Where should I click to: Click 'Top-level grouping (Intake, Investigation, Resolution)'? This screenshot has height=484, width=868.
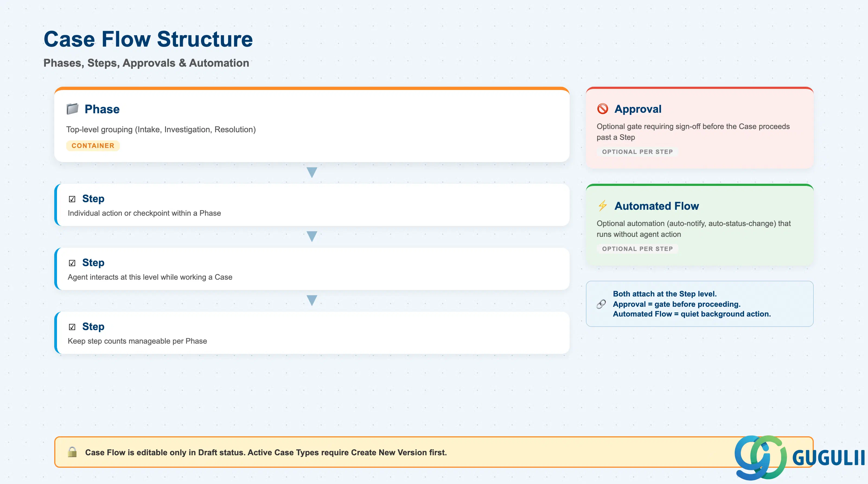pyautogui.click(x=161, y=130)
